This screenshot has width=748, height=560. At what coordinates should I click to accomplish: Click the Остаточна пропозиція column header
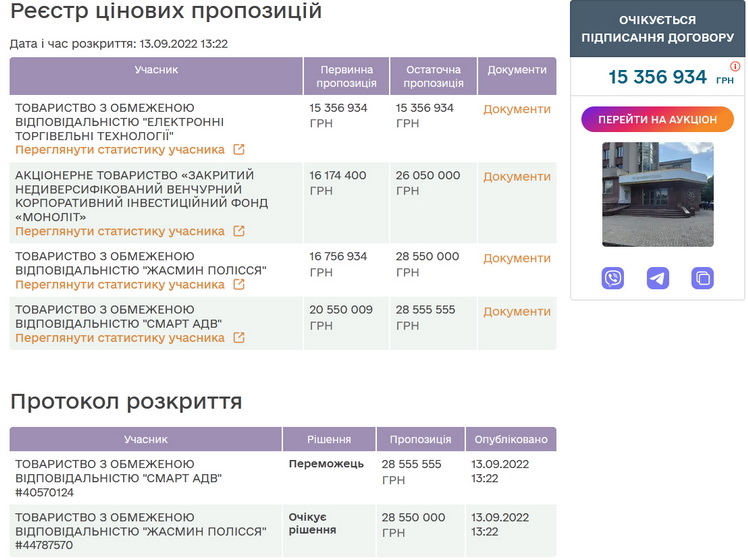433,76
